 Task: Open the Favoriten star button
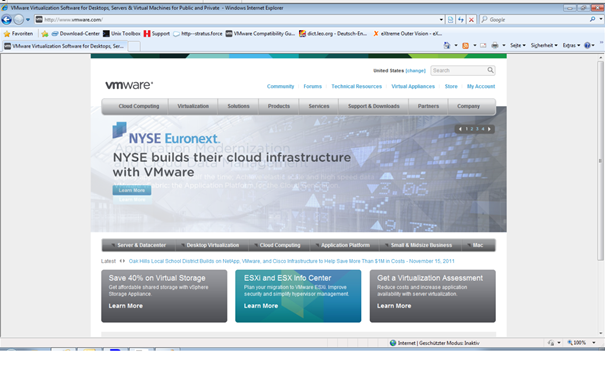(18, 34)
